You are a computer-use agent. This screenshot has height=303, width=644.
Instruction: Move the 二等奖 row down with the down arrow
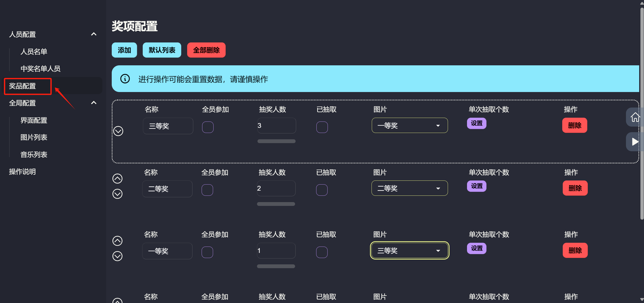pos(117,194)
